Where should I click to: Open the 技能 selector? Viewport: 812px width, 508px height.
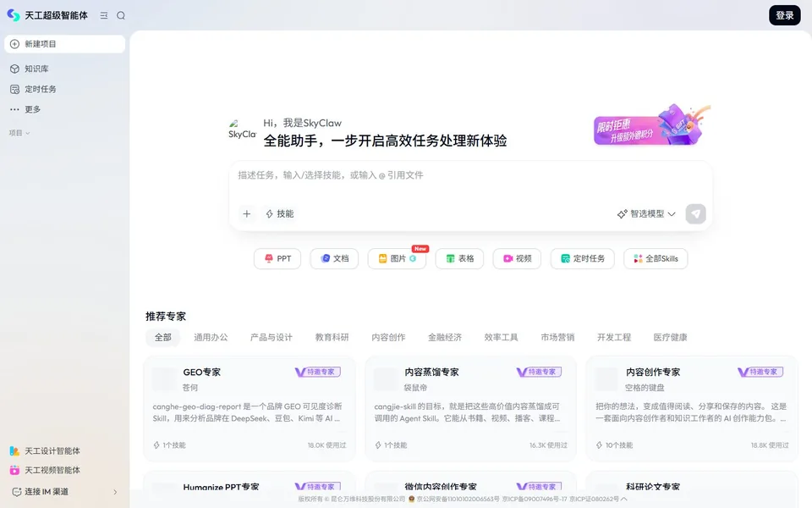(280, 213)
